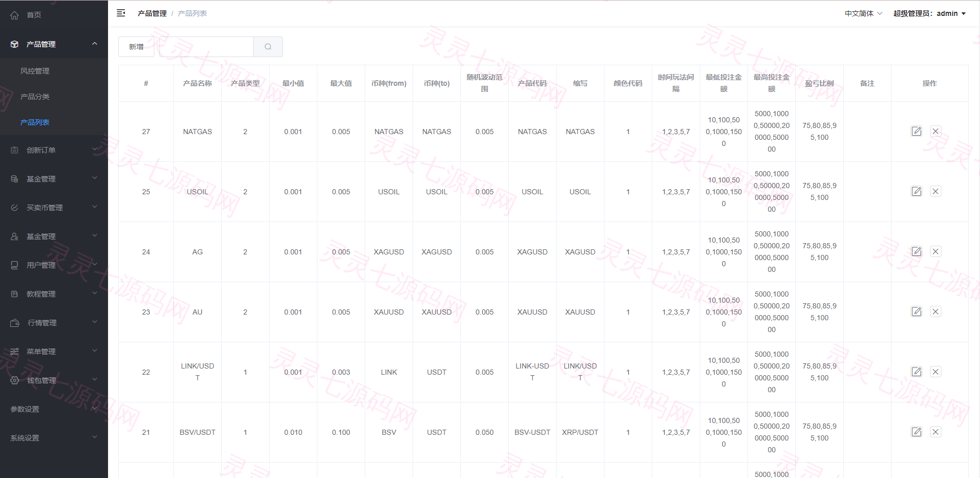The image size is (980, 478).
Task: Click the search magnifier button
Action: [x=268, y=47]
